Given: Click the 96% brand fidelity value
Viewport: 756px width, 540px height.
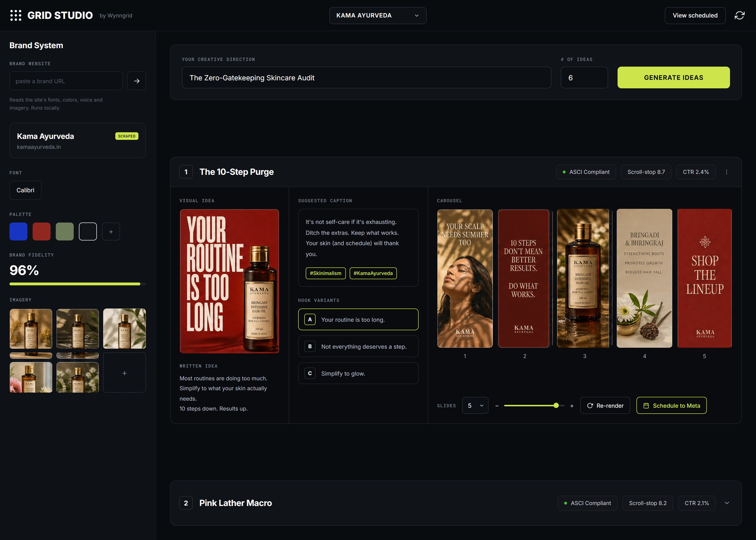Looking at the screenshot, I should [x=24, y=270].
